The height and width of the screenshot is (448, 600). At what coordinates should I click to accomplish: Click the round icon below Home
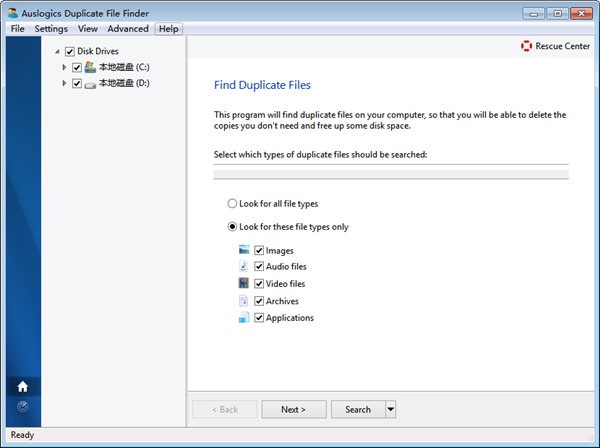[22, 407]
